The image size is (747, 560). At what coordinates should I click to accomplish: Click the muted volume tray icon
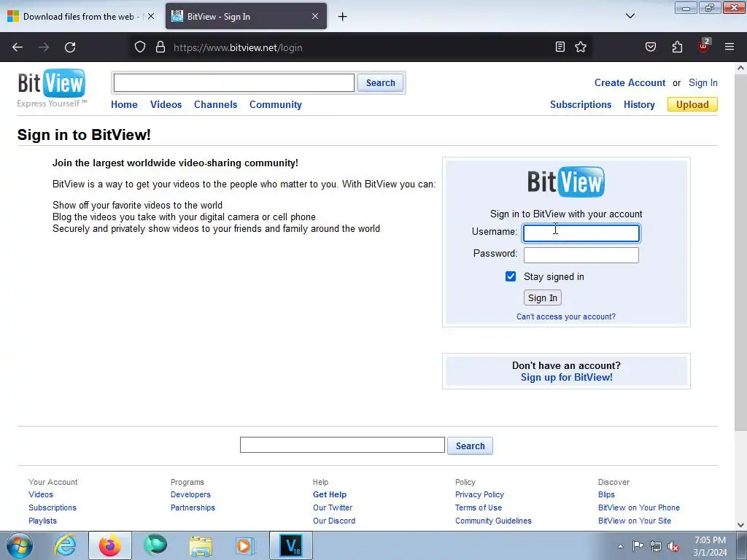coord(673,547)
